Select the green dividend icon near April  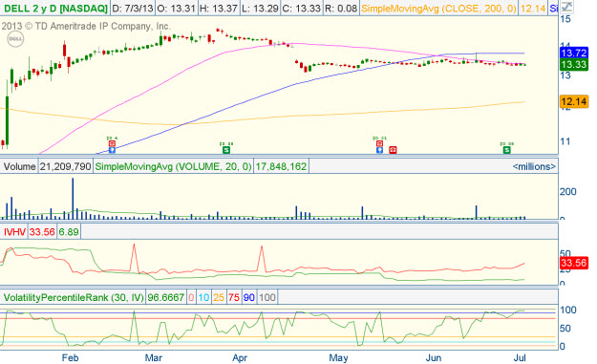[x=226, y=150]
